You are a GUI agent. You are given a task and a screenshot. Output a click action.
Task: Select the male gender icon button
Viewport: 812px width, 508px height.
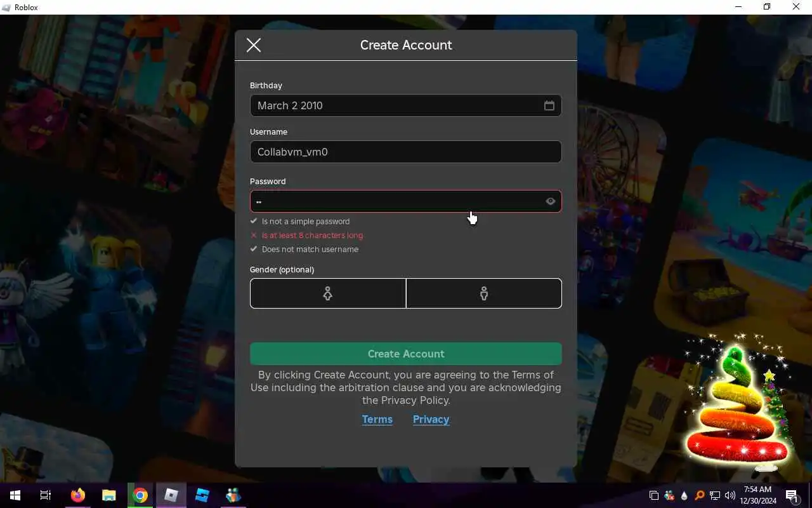point(484,293)
